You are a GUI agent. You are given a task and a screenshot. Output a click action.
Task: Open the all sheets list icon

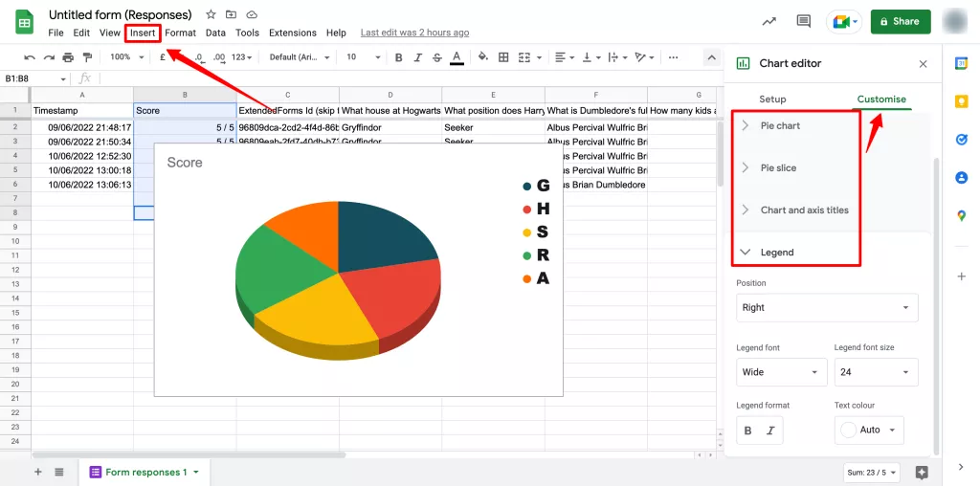58,473
